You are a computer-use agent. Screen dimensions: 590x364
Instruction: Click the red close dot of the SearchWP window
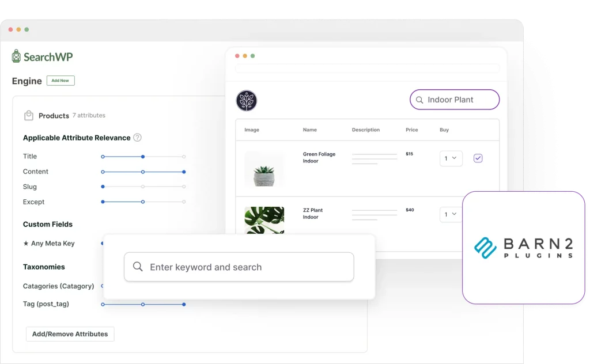10,29
